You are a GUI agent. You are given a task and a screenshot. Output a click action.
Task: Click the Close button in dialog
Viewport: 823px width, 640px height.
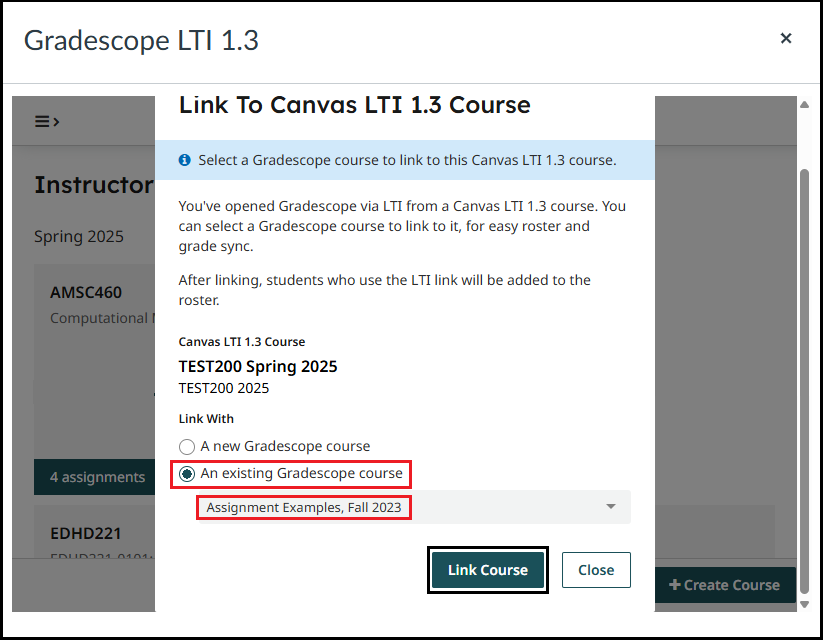(596, 570)
